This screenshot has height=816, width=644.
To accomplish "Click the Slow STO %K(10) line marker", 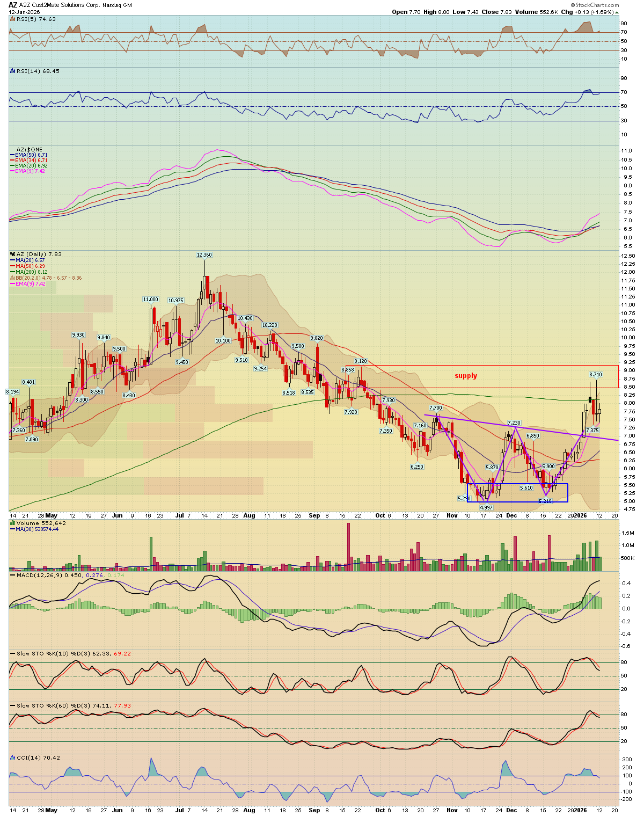I will point(12,653).
